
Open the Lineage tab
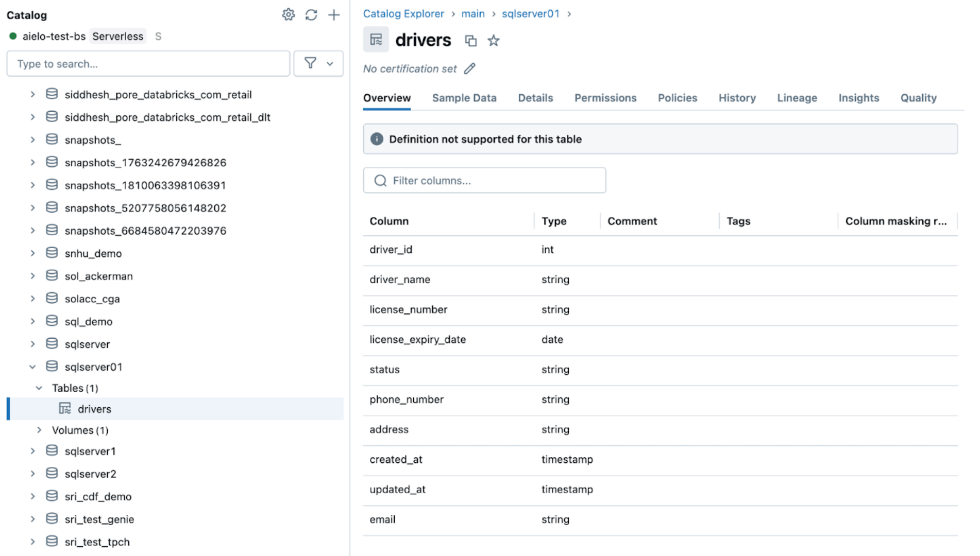[797, 98]
